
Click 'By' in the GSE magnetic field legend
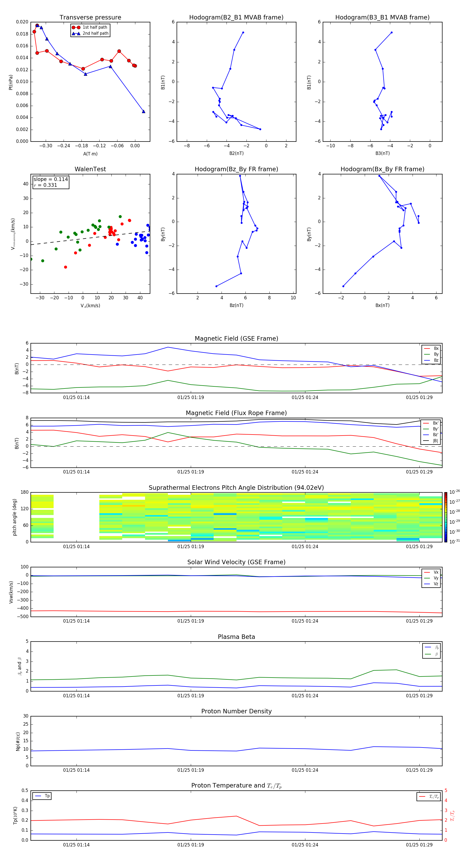click(436, 354)
